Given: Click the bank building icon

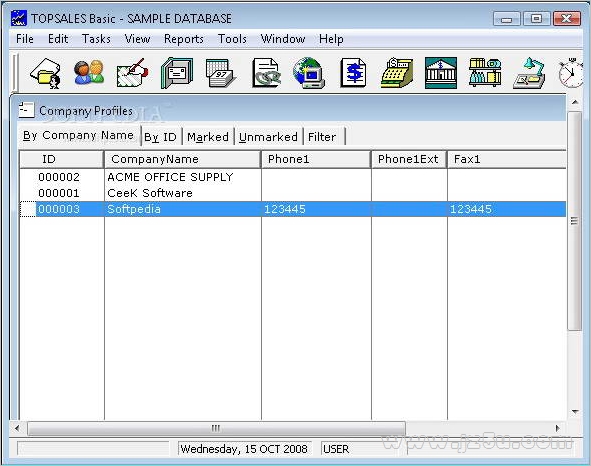Looking at the screenshot, I should click(x=441, y=73).
